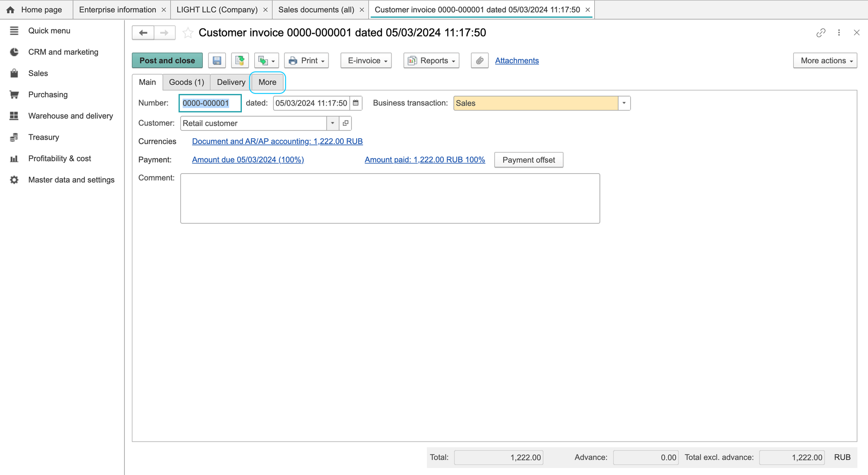Open Master data and settings

coord(71,180)
